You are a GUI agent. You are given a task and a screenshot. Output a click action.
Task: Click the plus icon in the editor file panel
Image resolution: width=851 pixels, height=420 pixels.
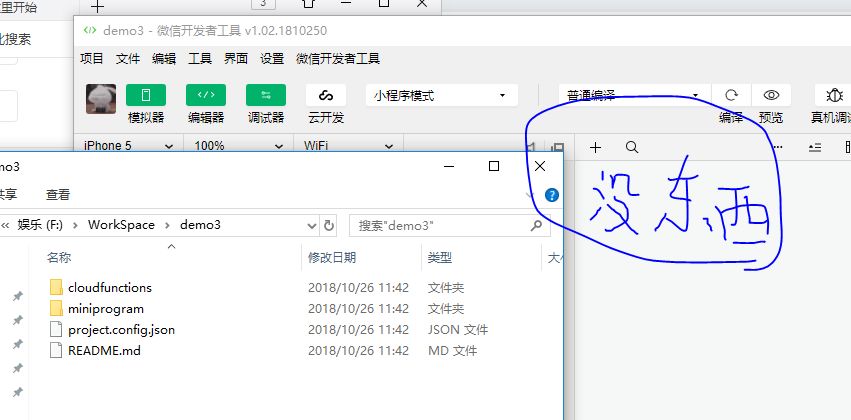pyautogui.click(x=595, y=148)
